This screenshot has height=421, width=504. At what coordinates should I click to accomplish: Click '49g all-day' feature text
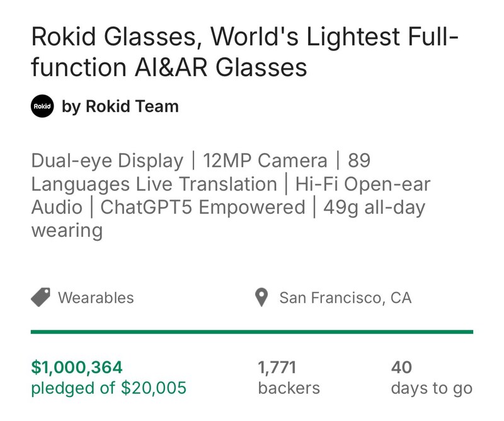coord(374,207)
